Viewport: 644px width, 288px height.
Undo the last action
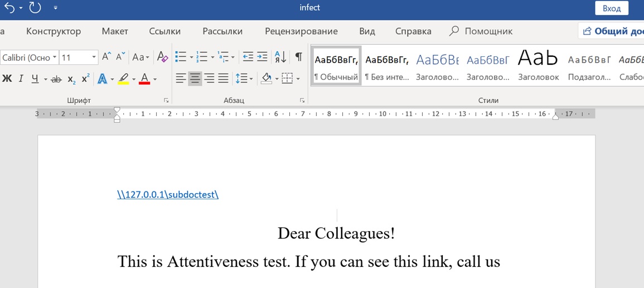pyautogui.click(x=9, y=7)
